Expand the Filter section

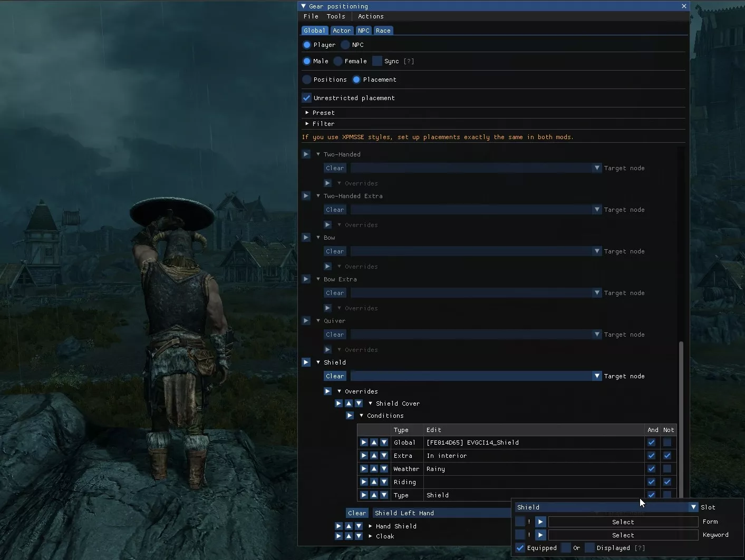(x=307, y=124)
